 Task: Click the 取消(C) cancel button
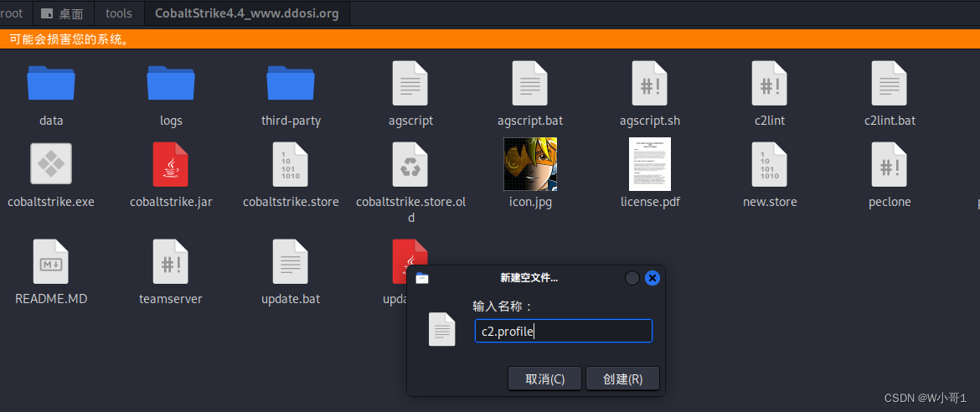(545, 379)
